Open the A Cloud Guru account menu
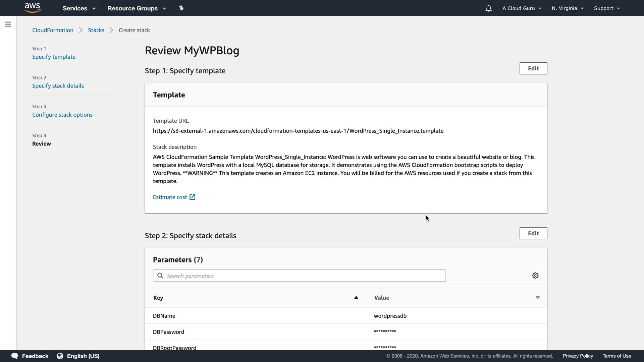Screen dimensions: 644x362 (522, 8)
